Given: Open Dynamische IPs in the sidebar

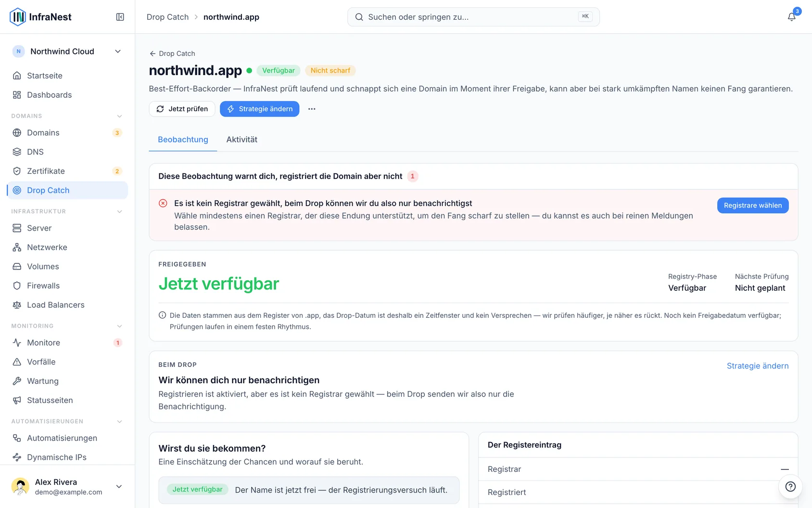Looking at the screenshot, I should click(x=67, y=457).
